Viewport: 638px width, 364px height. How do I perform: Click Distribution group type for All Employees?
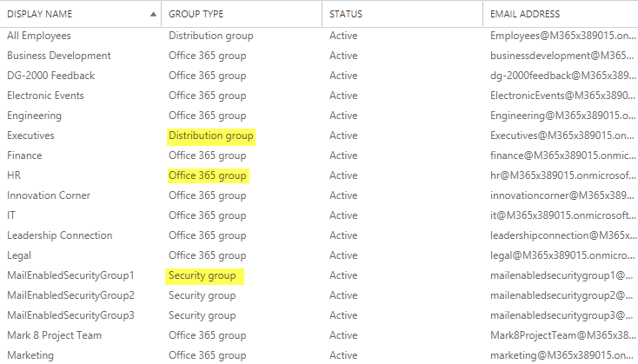click(210, 36)
